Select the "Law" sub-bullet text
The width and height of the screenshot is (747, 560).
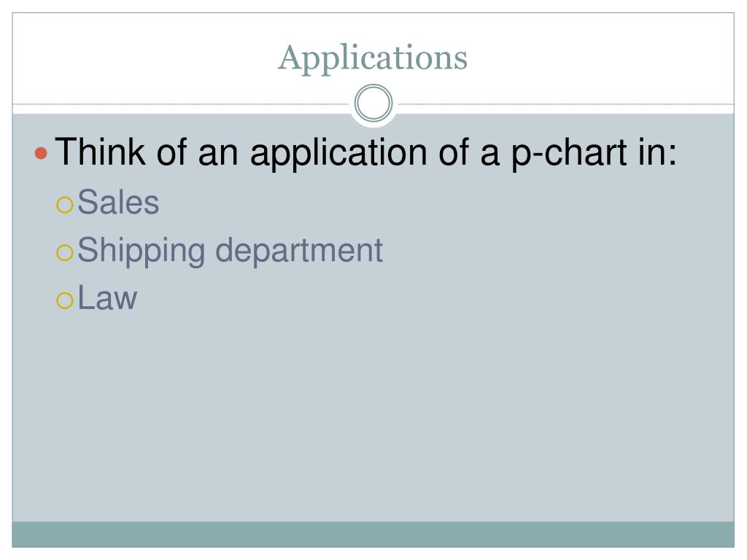click(x=107, y=298)
